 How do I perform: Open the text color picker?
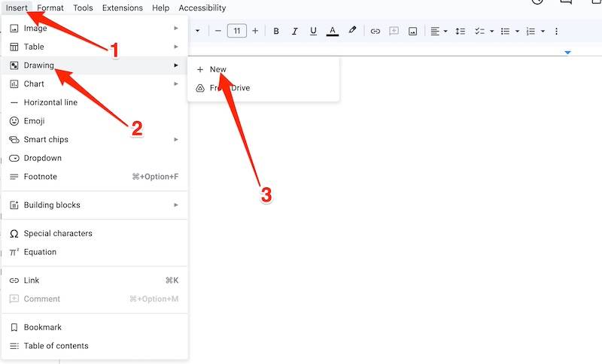coord(333,31)
